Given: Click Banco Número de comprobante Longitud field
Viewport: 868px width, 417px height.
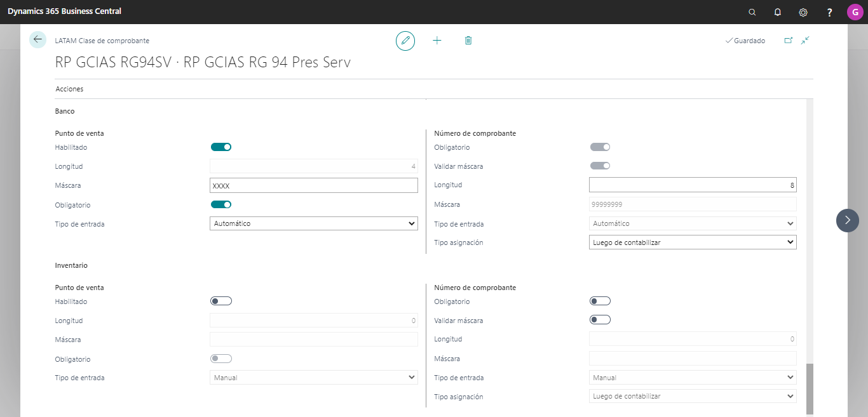Looking at the screenshot, I should click(693, 185).
